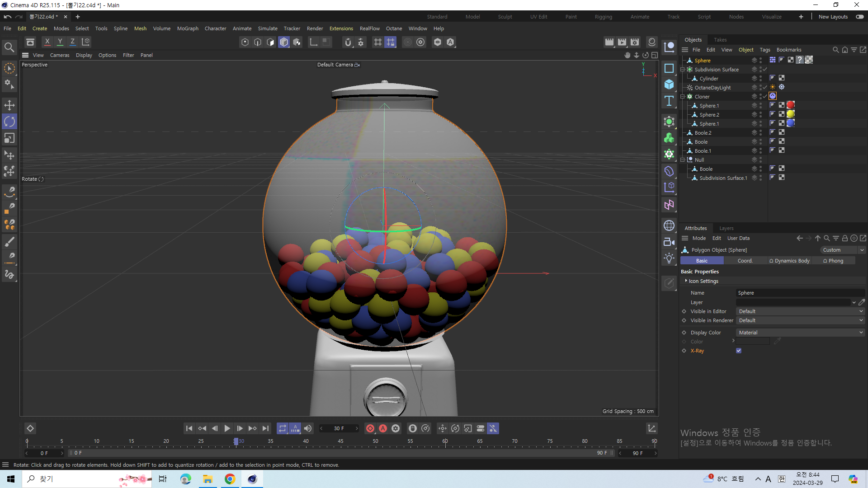Image resolution: width=868 pixels, height=488 pixels.
Task: Collapse the Cloner tree node
Action: coord(683,97)
